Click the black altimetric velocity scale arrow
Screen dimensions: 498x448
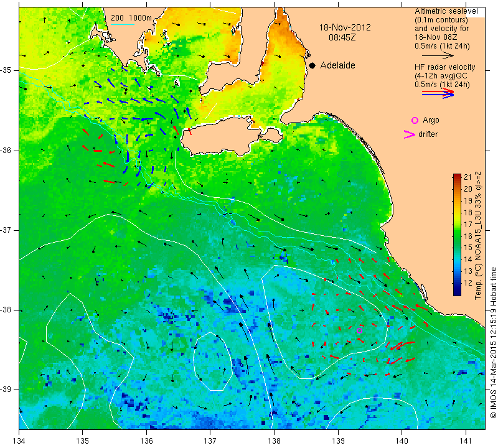[x=438, y=55]
